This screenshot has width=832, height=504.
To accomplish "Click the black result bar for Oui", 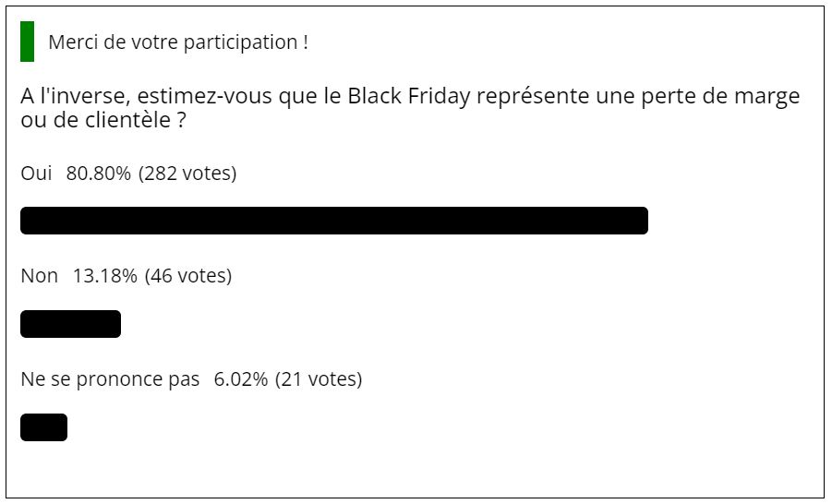I will point(334,221).
